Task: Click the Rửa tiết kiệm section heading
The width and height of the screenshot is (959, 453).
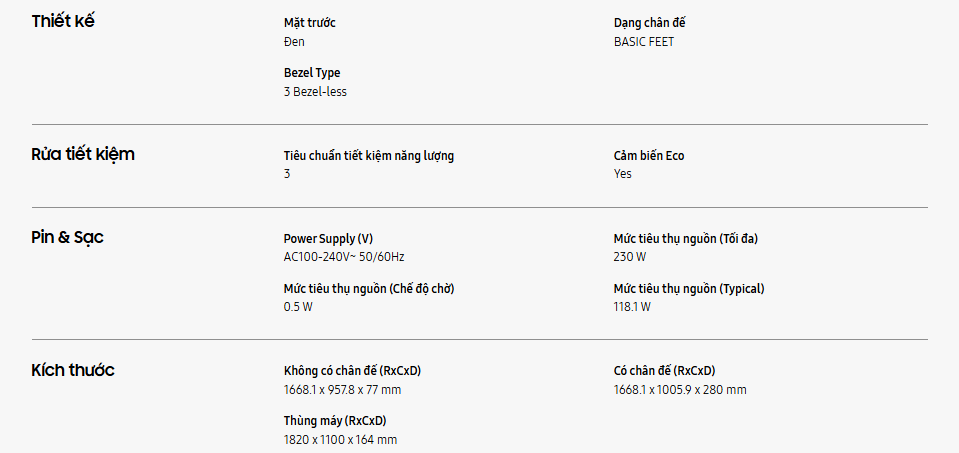Action: (83, 154)
